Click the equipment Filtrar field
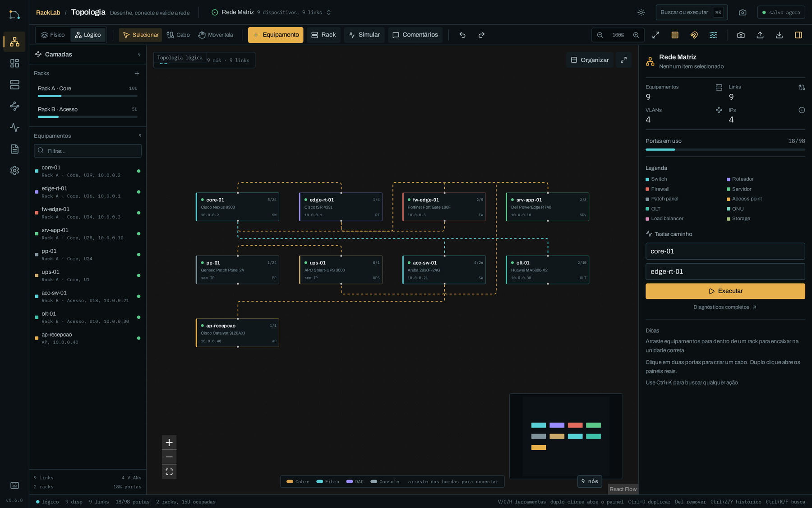The height and width of the screenshot is (508, 812). [88, 151]
